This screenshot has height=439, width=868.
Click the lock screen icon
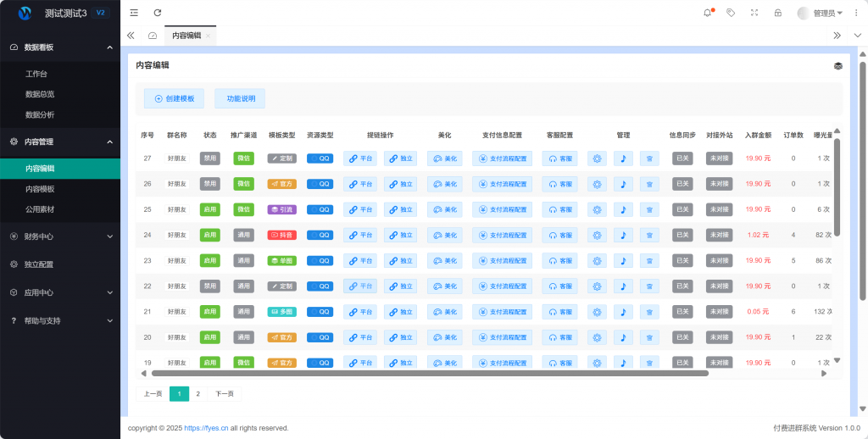777,13
